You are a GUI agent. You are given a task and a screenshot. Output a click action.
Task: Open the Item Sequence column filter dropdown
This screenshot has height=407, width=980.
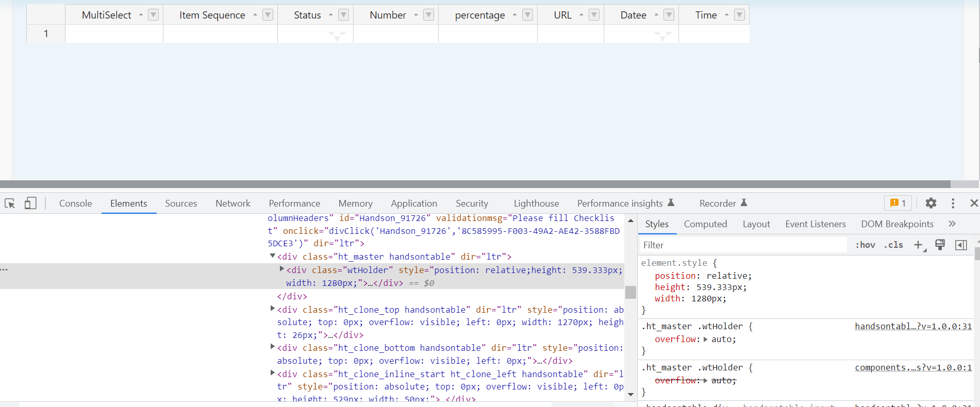[268, 15]
